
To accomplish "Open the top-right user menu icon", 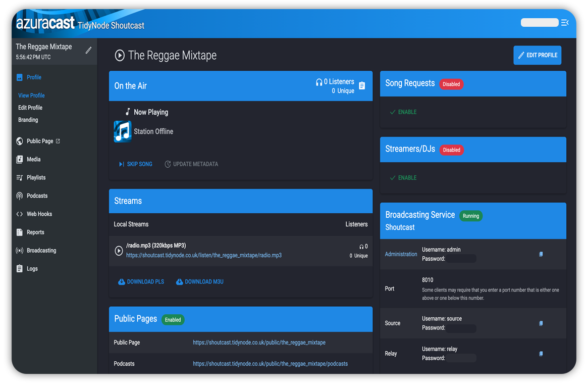I will pos(565,22).
